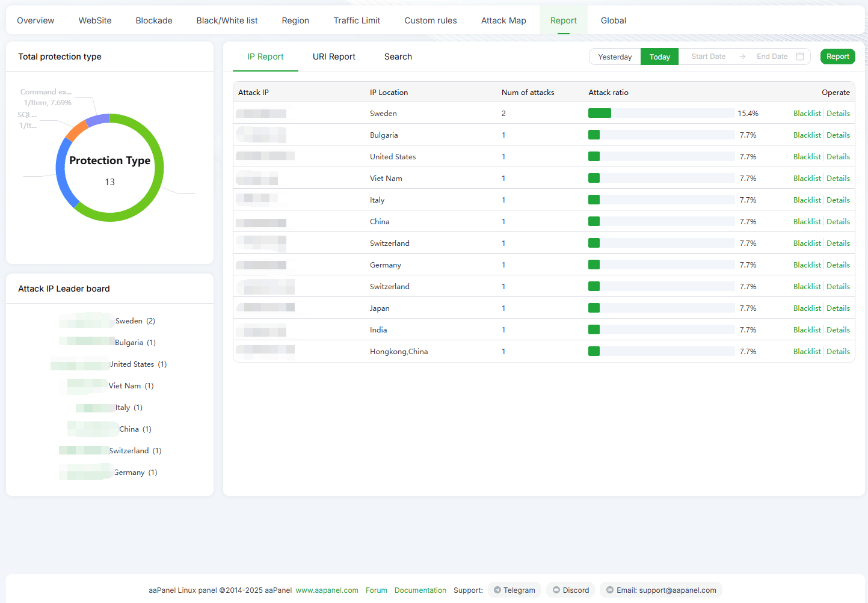Select the Yesterday date filter
This screenshot has width=868, height=603.
click(615, 57)
